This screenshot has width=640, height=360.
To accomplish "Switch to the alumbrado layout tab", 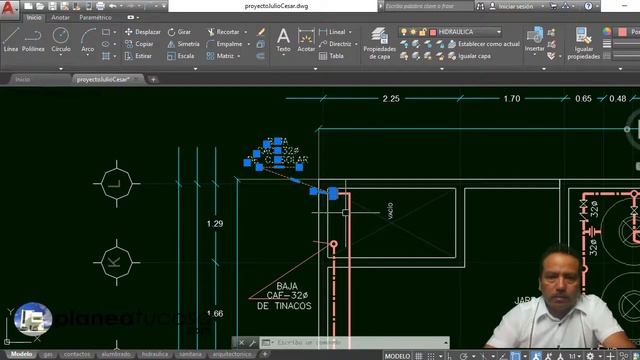I will [x=116, y=354].
